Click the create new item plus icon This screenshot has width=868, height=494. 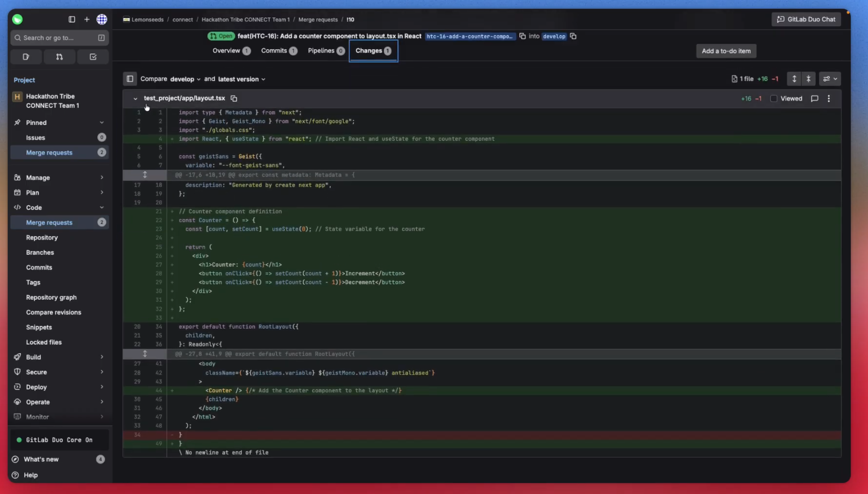87,19
